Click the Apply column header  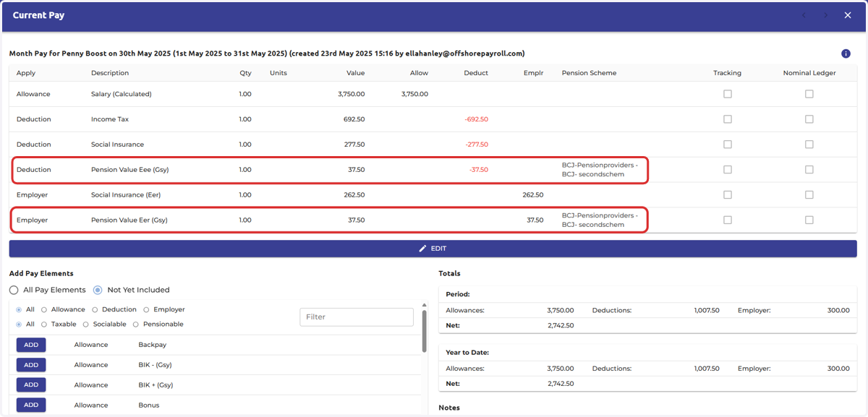tap(26, 73)
